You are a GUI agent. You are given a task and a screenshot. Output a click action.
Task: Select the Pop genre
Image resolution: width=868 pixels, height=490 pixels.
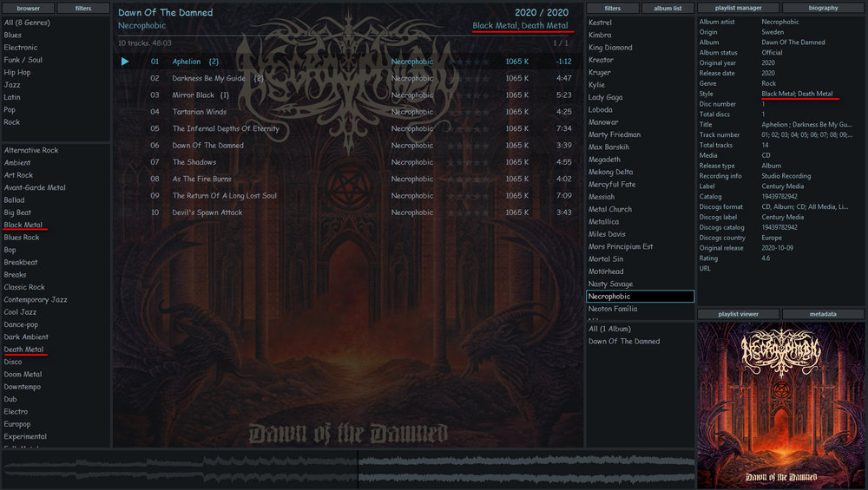10,109
